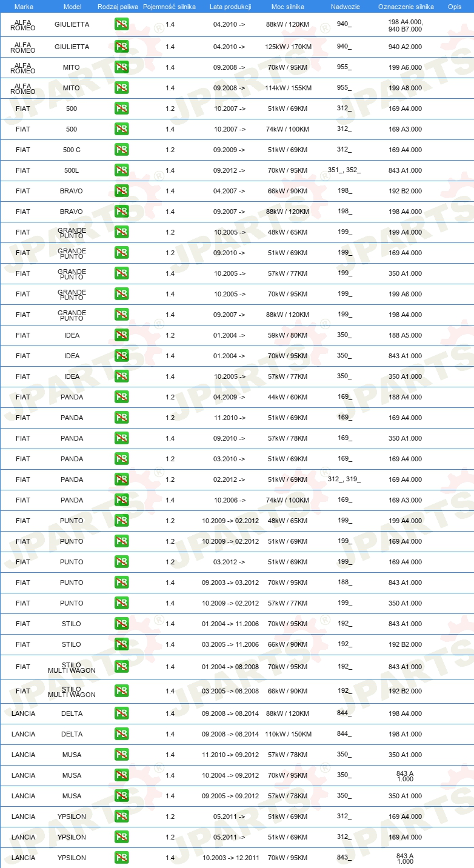The width and height of the screenshot is (474, 868).
Task: Select the engine code 940 A2.000
Action: [x=405, y=47]
